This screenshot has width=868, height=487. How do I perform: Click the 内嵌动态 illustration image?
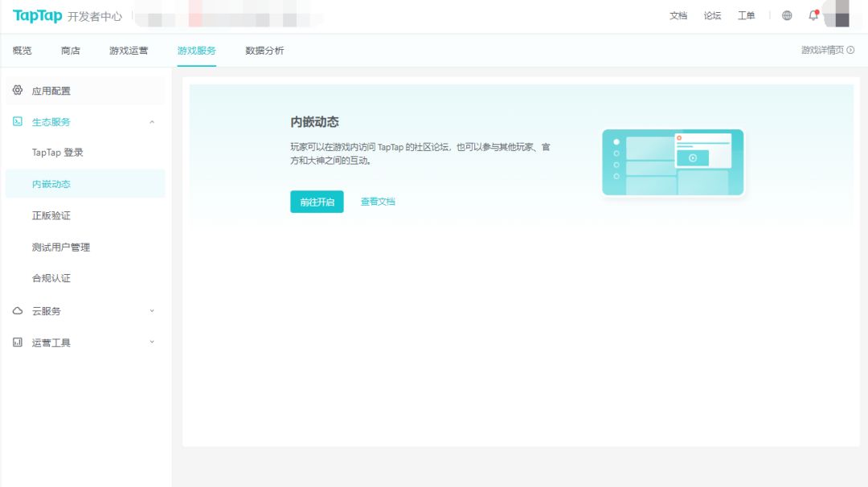673,162
